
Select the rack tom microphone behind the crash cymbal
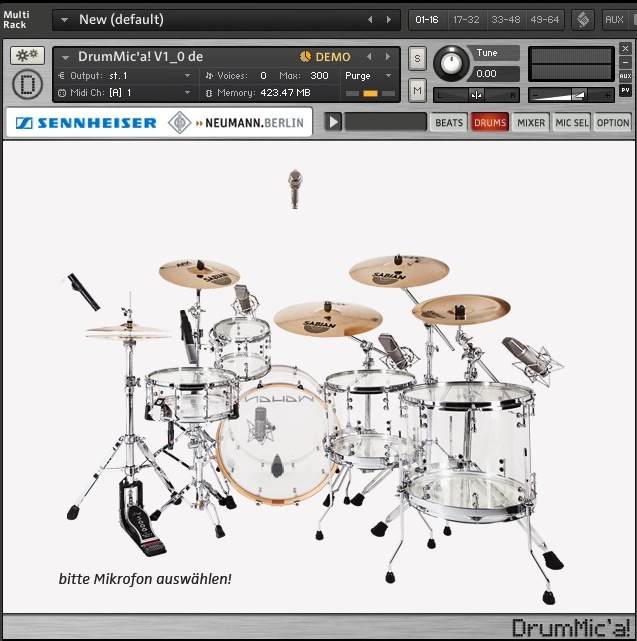245,299
